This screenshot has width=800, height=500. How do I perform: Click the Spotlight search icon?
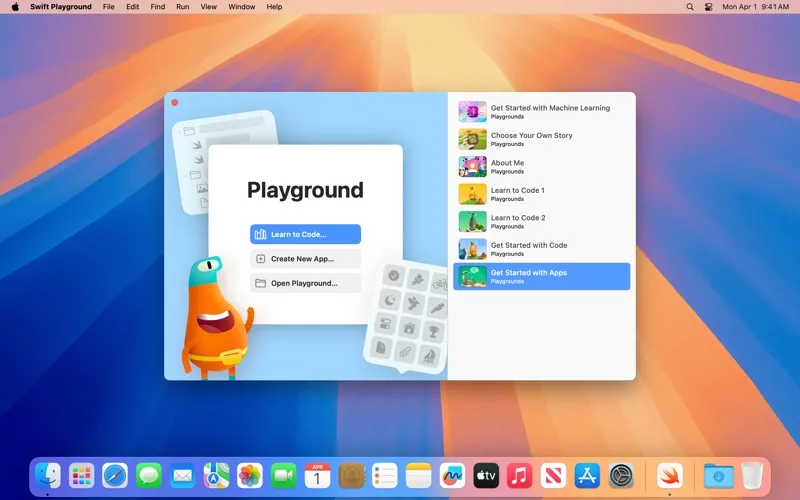click(x=690, y=7)
